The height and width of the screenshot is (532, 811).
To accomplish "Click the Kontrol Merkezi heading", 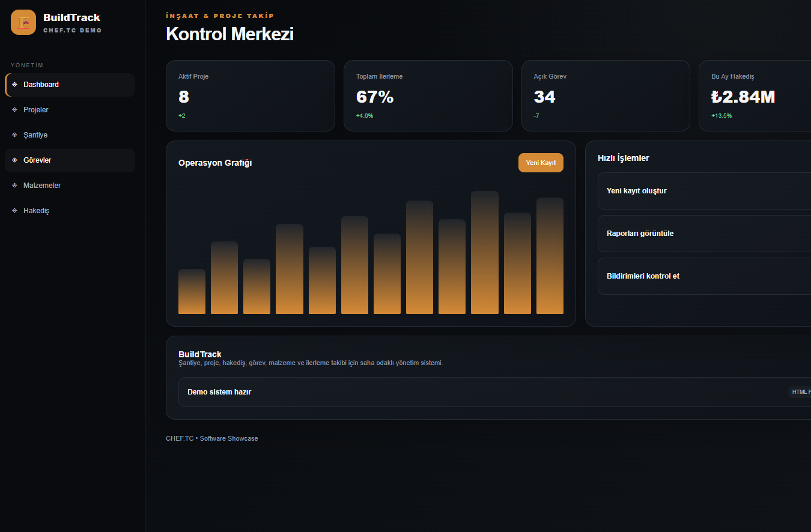I will click(x=229, y=34).
